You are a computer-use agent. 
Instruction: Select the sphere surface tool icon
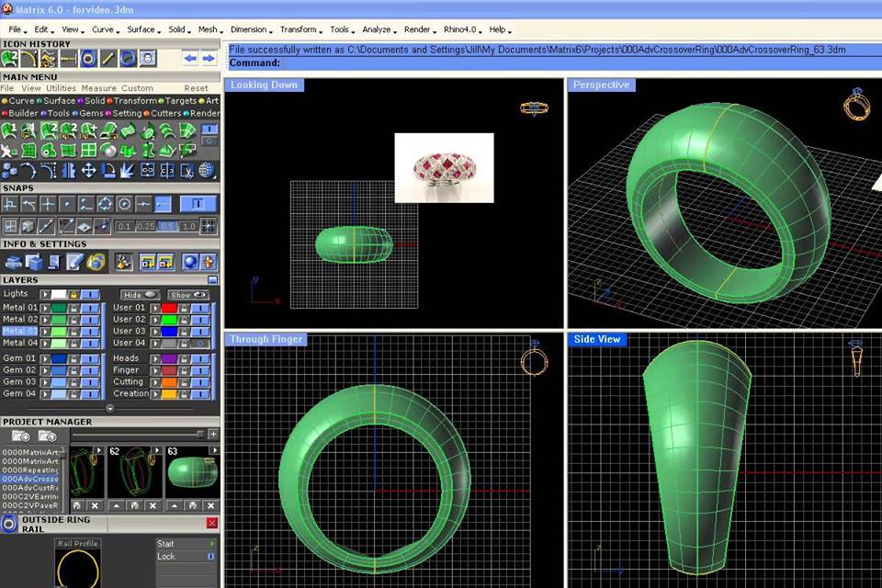point(107,149)
